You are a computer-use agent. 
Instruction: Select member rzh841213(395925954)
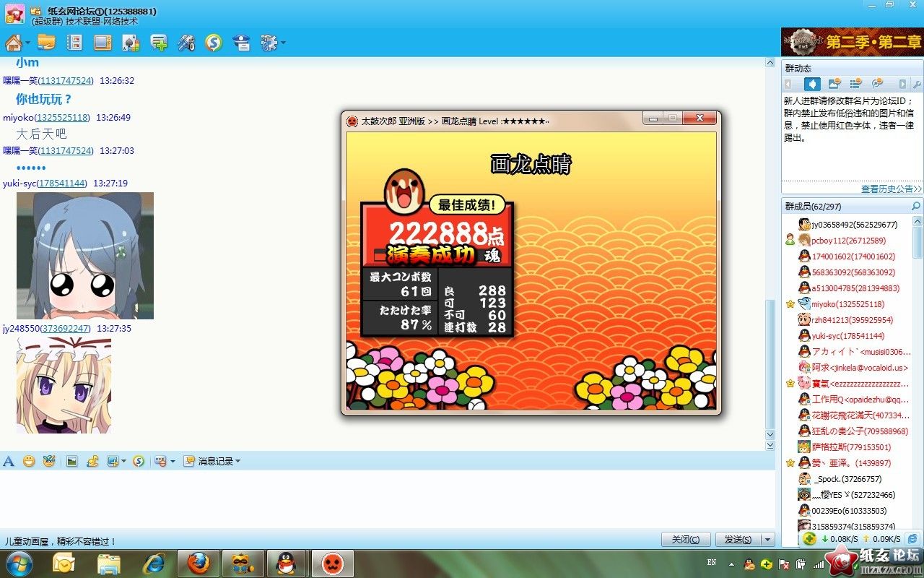[847, 320]
